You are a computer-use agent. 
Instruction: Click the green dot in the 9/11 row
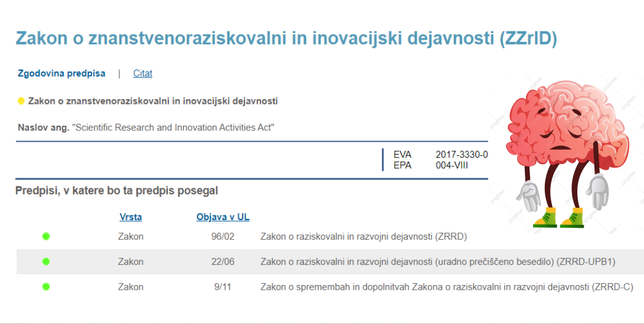(46, 287)
